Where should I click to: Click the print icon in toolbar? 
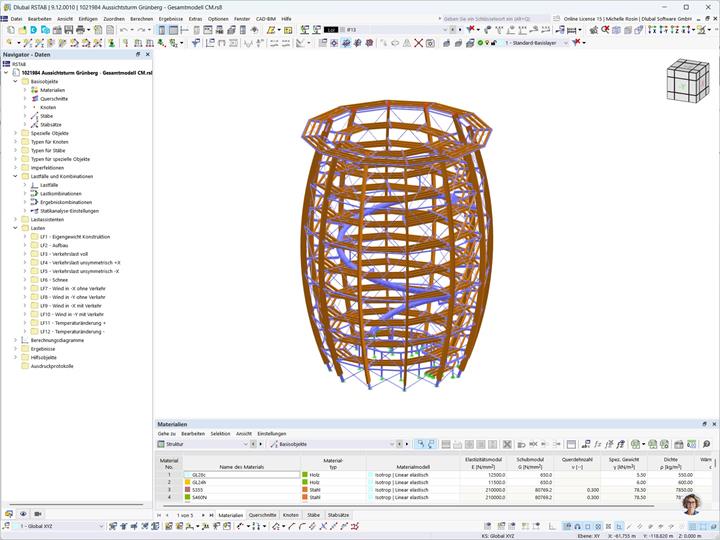[80, 30]
